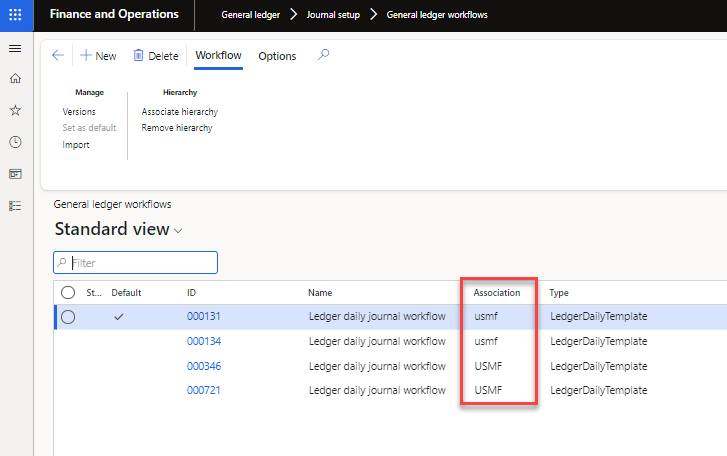
Task: Click the search magnifier in action bar
Action: point(323,55)
